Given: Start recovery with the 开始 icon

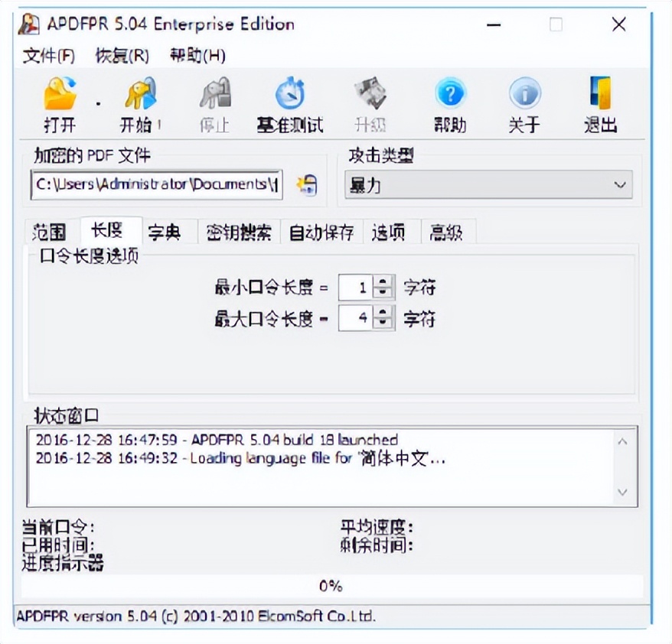Looking at the screenshot, I should 141,93.
